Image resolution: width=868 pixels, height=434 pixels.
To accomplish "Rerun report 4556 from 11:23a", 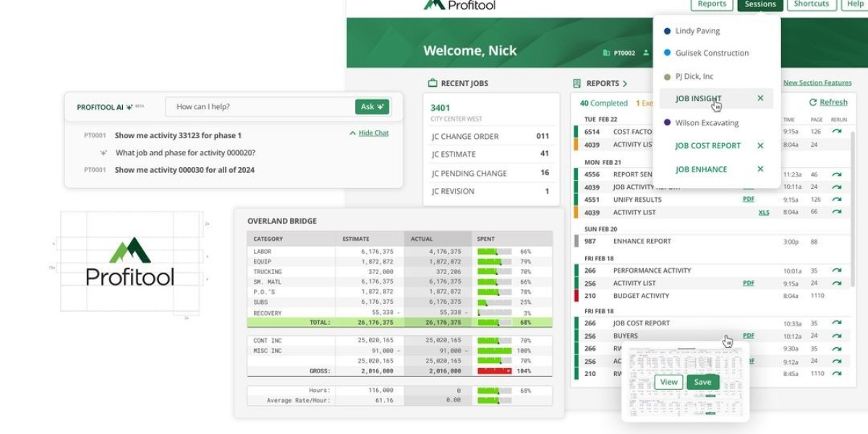I will click(837, 174).
